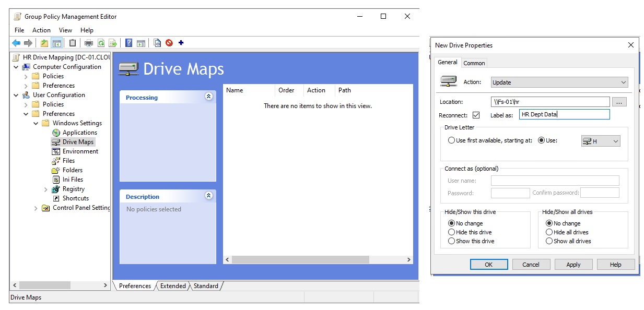Click the Shortcuts preference item
The width and height of the screenshot is (644, 310).
pyautogui.click(x=76, y=198)
